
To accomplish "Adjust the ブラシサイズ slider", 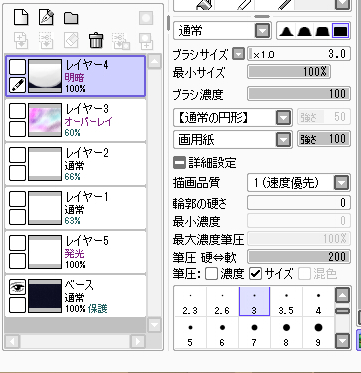I will pyautogui.click(x=299, y=54).
